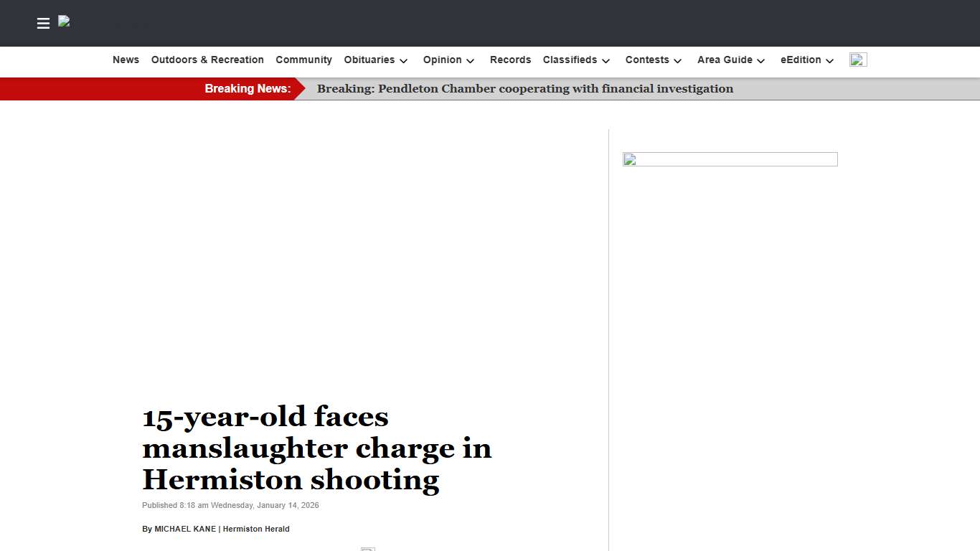980x551 pixels.
Task: Click the MICHAEL KANE author byline
Action: [184, 529]
